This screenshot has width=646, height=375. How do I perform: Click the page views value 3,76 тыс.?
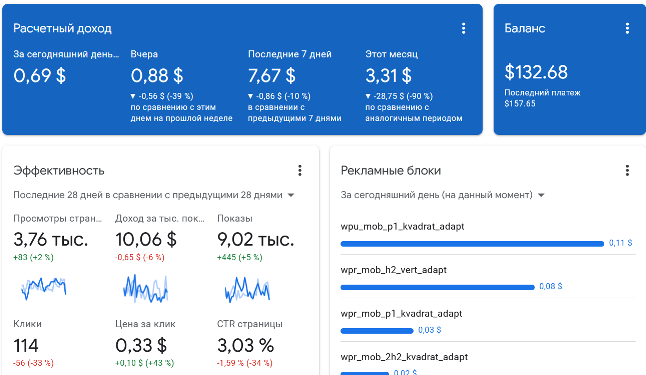pos(51,239)
